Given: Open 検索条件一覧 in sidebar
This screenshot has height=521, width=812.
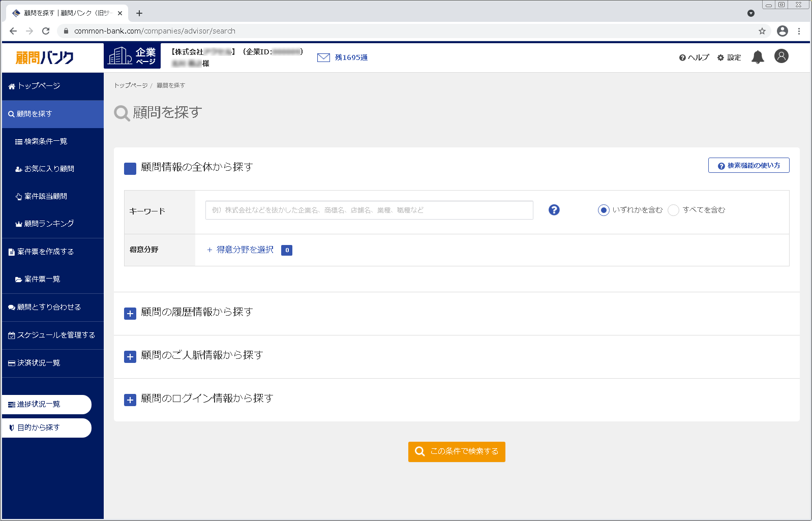Looking at the screenshot, I should [53, 141].
